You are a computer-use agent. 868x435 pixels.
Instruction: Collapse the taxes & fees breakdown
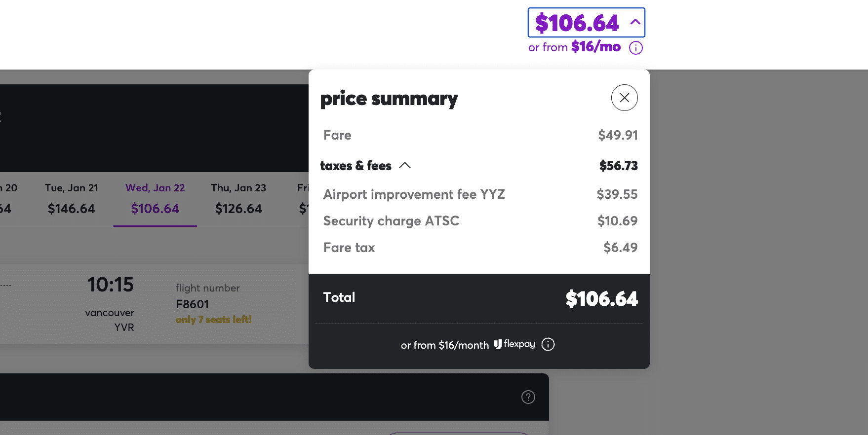click(x=405, y=166)
